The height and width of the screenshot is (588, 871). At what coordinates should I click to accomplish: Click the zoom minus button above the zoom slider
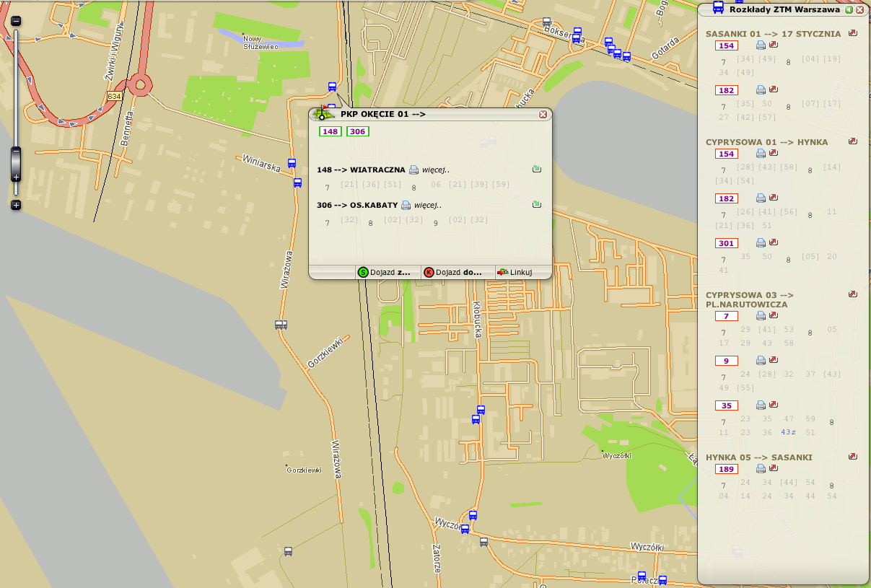tap(16, 21)
